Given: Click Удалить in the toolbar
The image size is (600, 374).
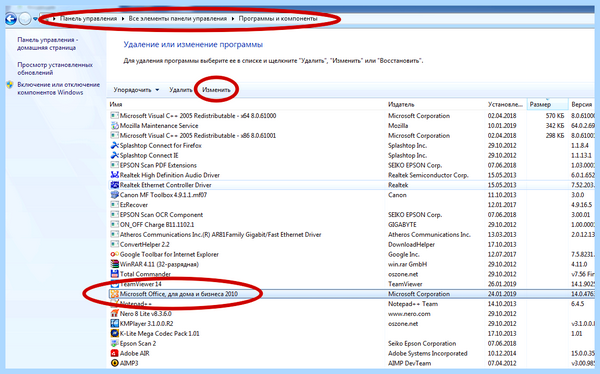Looking at the screenshot, I should tap(181, 90).
